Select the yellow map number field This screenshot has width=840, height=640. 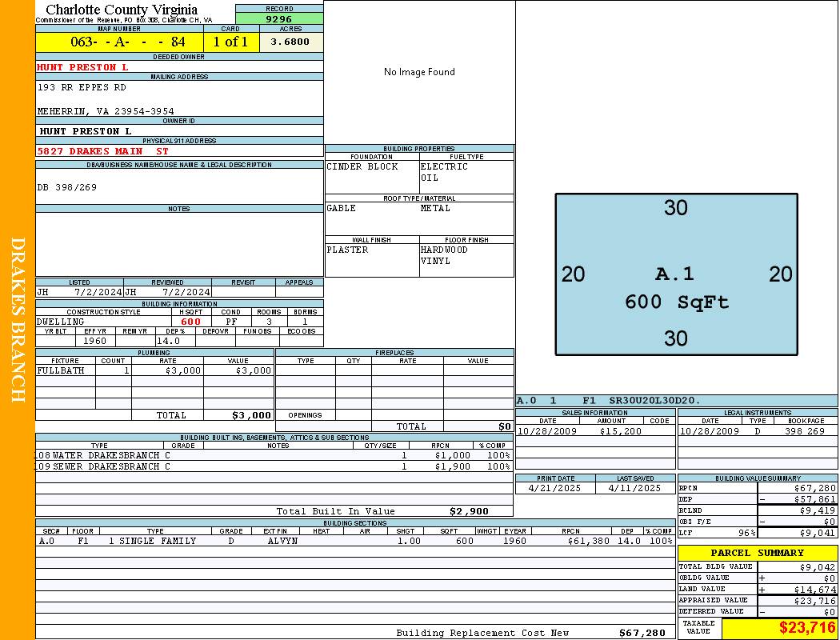(x=119, y=42)
